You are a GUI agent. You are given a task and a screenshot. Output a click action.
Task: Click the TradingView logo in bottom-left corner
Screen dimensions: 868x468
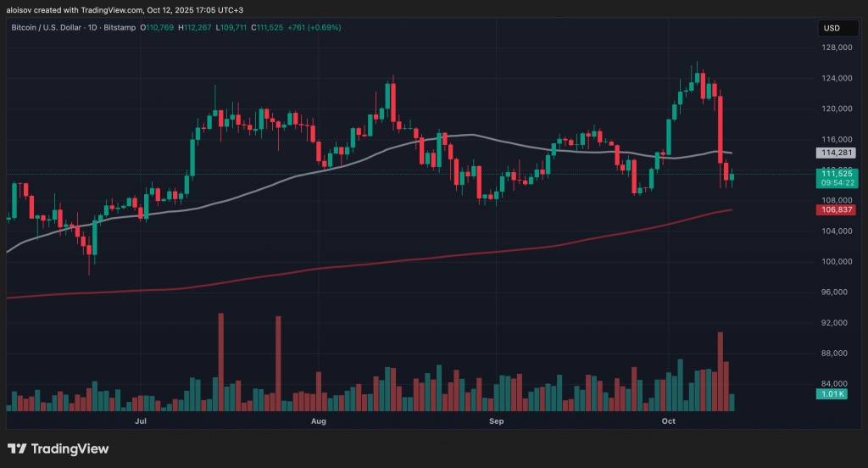58,448
